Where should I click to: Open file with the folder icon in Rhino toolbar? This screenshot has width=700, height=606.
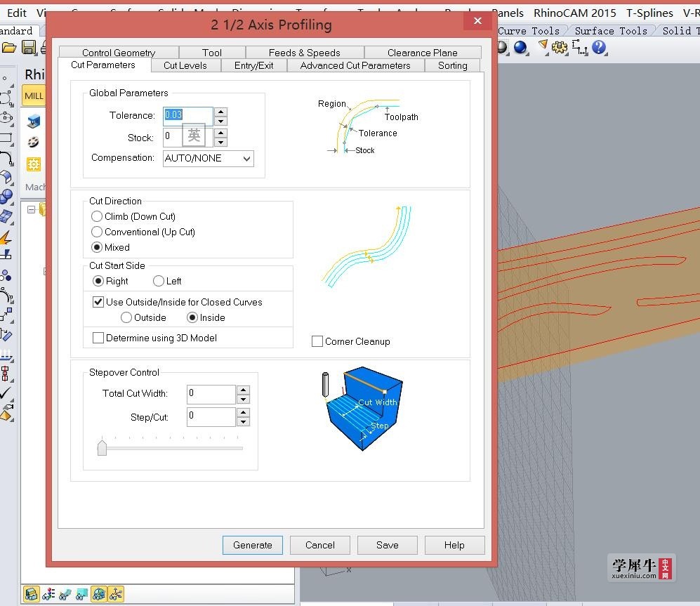point(8,47)
